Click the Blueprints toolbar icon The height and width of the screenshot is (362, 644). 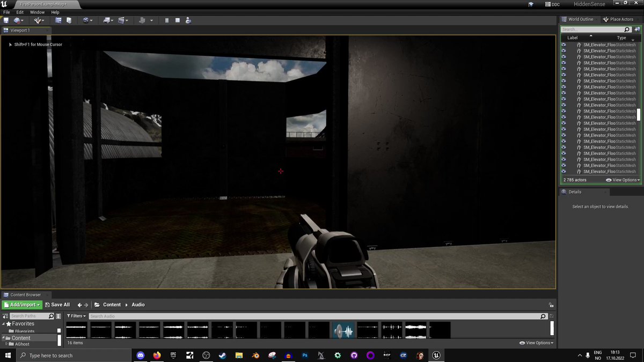107,20
